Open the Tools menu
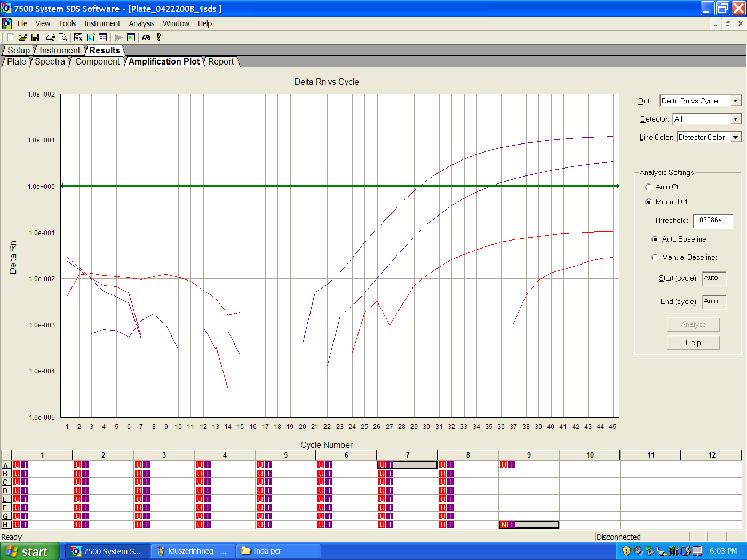The image size is (747, 560). pos(67,23)
